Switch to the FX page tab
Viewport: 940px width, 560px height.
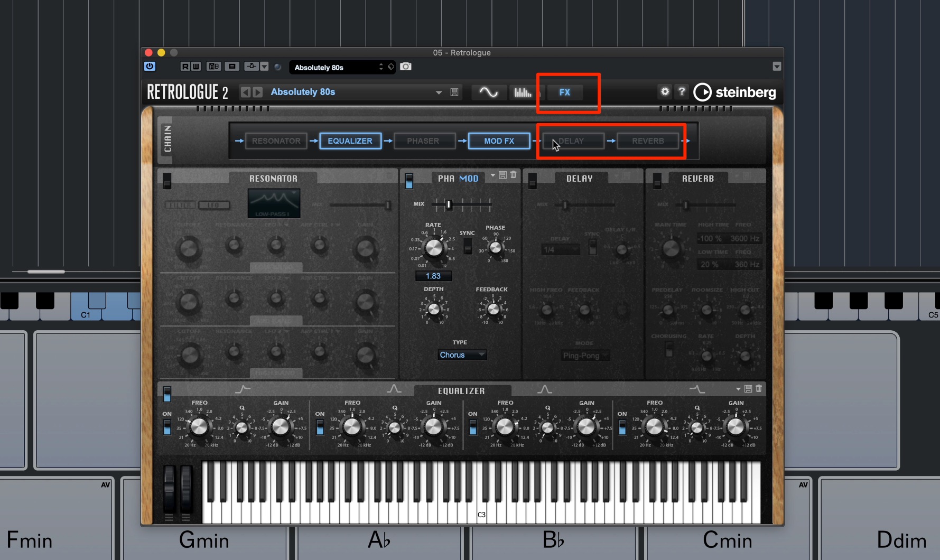point(564,92)
